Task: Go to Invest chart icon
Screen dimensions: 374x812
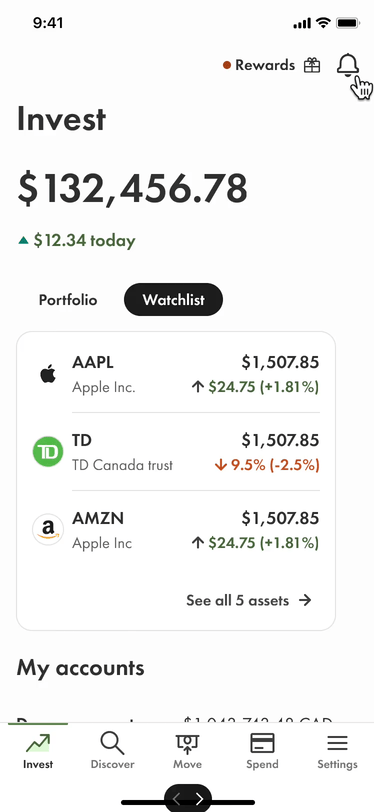Action: click(x=38, y=744)
